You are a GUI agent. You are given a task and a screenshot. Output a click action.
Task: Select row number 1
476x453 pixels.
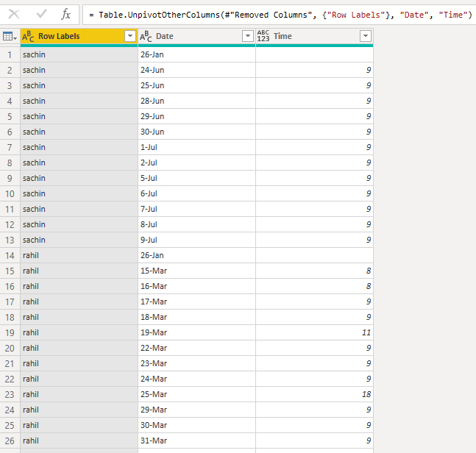point(10,55)
